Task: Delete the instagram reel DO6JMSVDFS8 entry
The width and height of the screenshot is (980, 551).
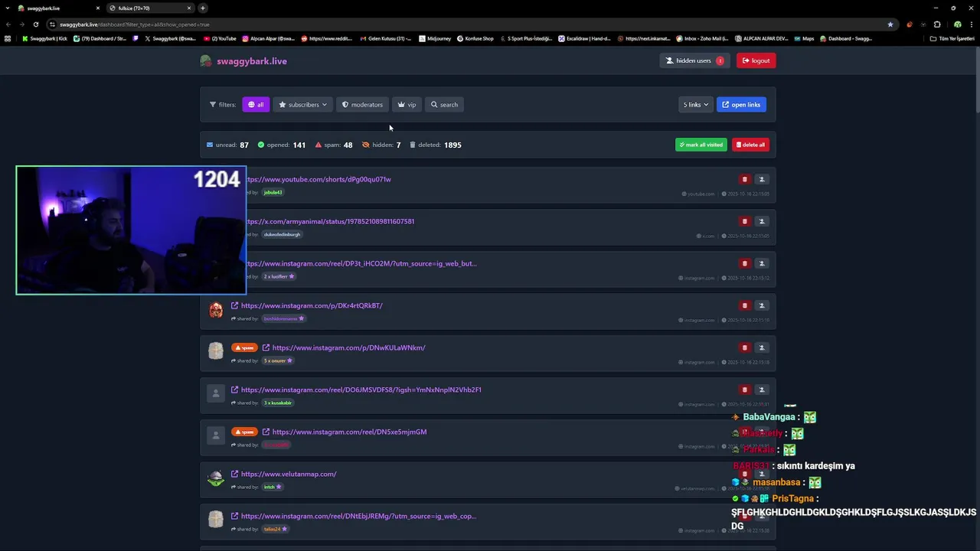Action: (744, 390)
